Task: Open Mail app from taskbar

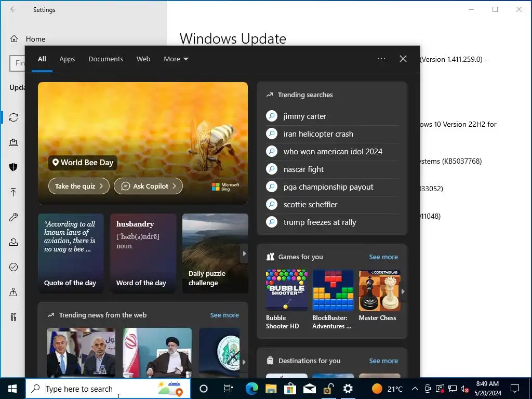Action: [310, 389]
